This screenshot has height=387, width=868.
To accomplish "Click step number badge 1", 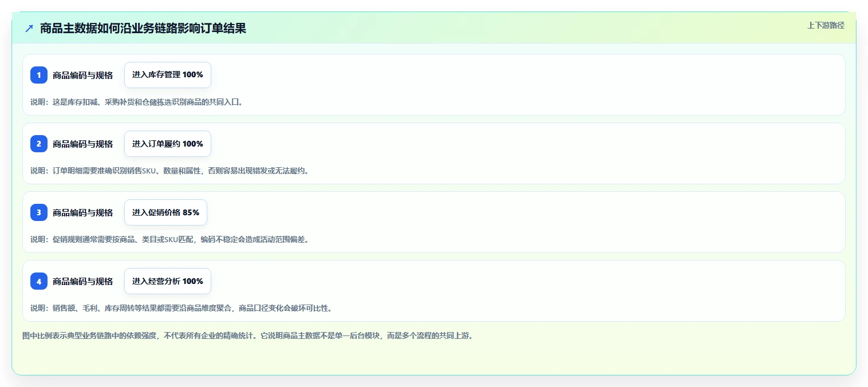I will click(x=39, y=75).
